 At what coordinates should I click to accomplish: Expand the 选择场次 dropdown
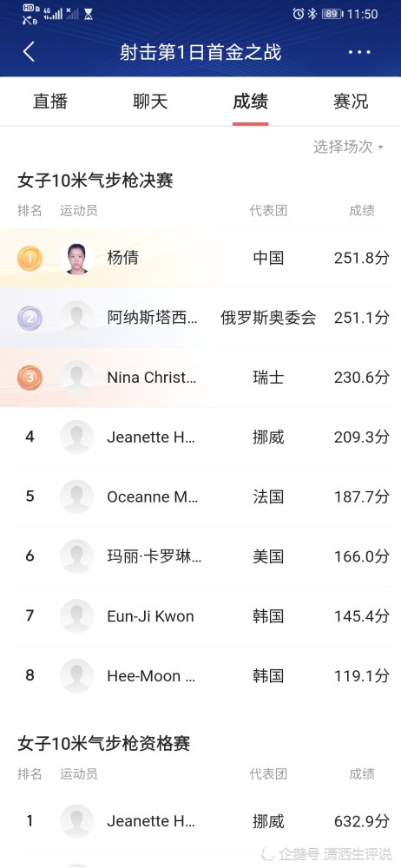click(348, 147)
